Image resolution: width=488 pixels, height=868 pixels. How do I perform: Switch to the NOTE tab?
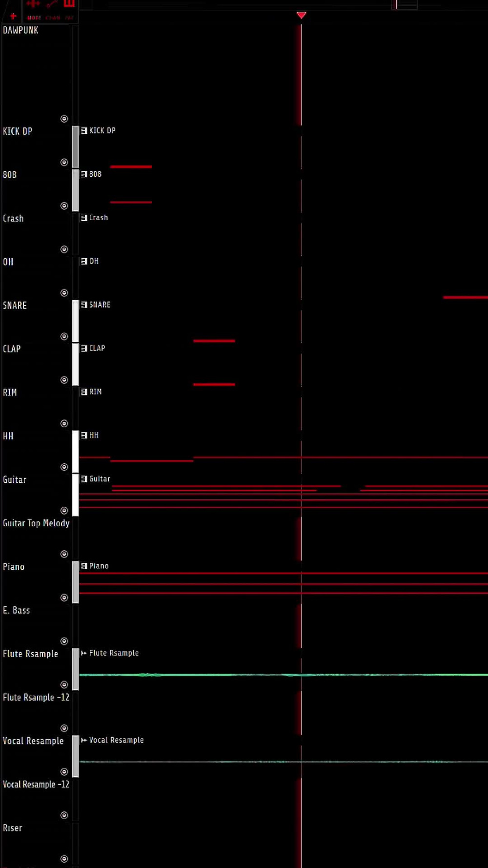[34, 18]
